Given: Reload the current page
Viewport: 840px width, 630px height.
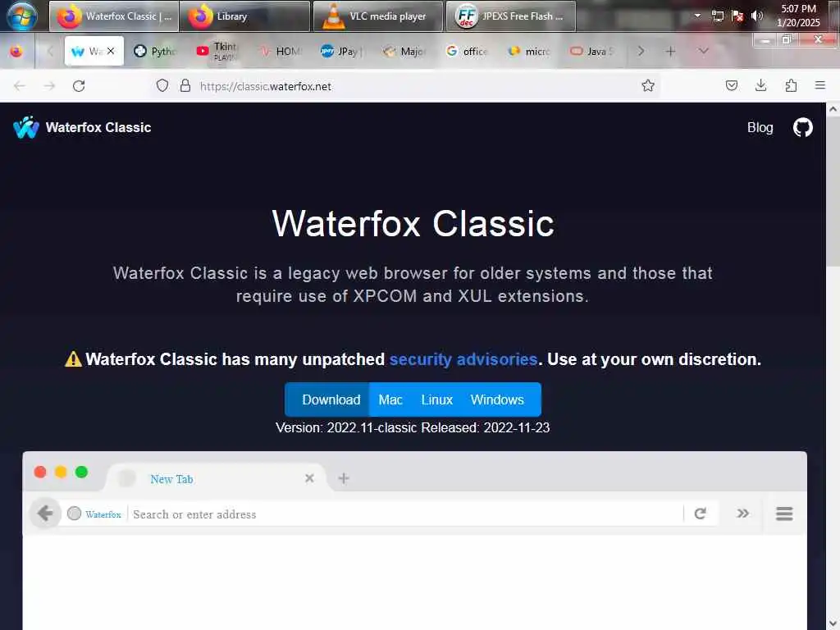Looking at the screenshot, I should coord(79,85).
